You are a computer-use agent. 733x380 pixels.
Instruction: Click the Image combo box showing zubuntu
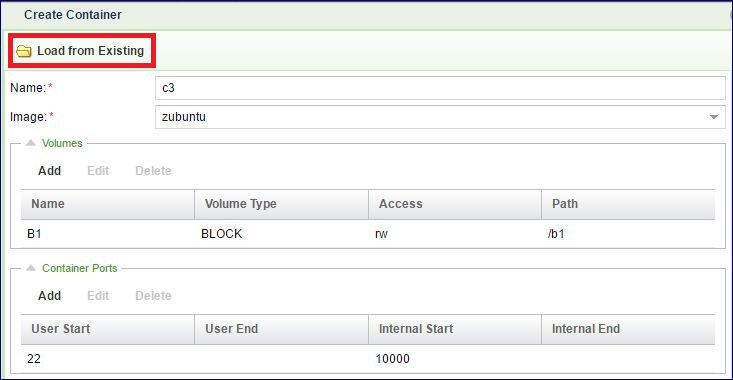[x=440, y=117]
